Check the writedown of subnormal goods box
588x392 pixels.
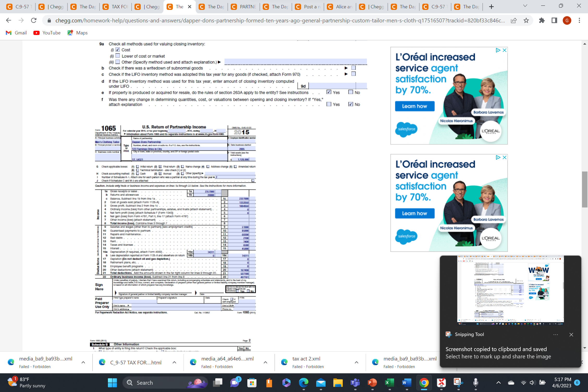click(353, 68)
